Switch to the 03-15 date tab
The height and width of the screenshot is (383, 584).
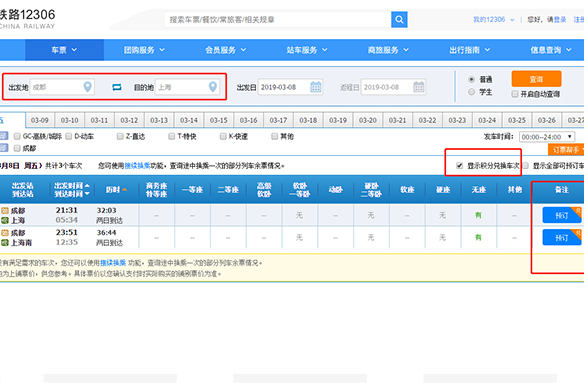tap(219, 120)
